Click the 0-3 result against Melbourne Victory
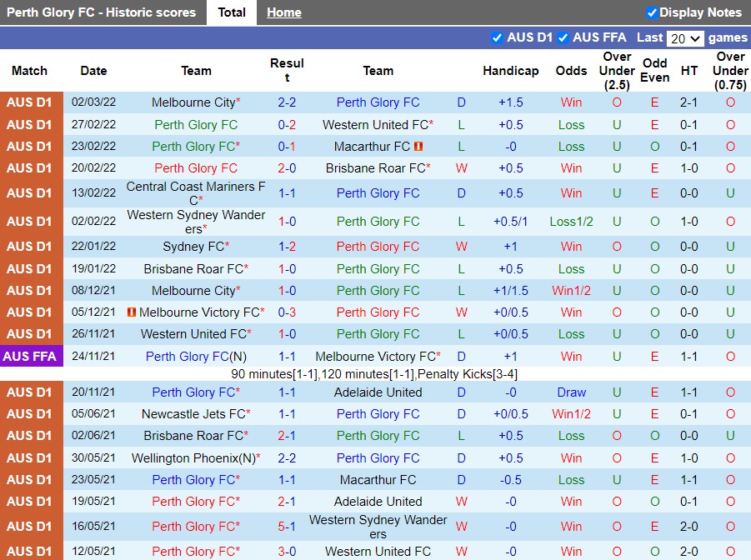Image resolution: width=751 pixels, height=560 pixels. (287, 312)
